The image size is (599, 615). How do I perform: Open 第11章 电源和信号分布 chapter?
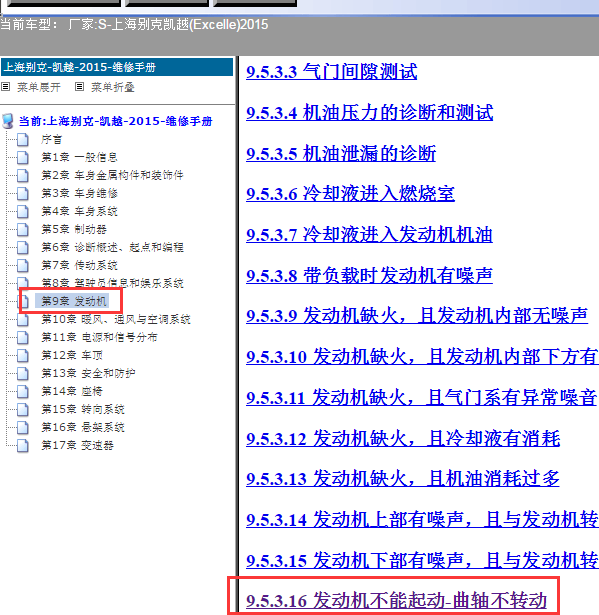click(99, 338)
